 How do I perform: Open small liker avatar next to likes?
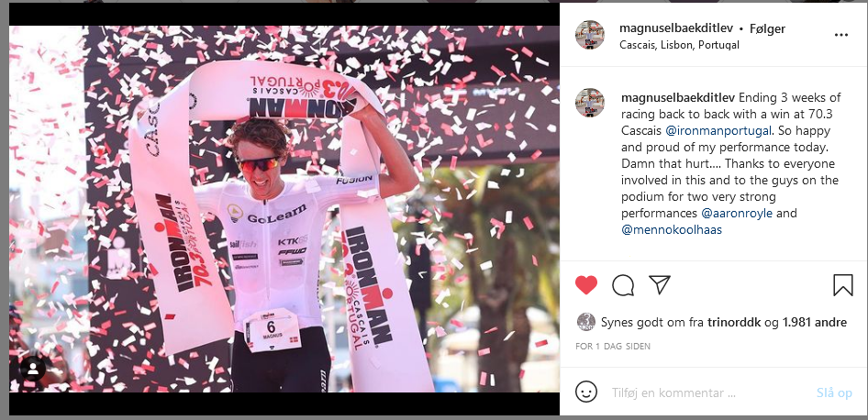pyautogui.click(x=586, y=322)
